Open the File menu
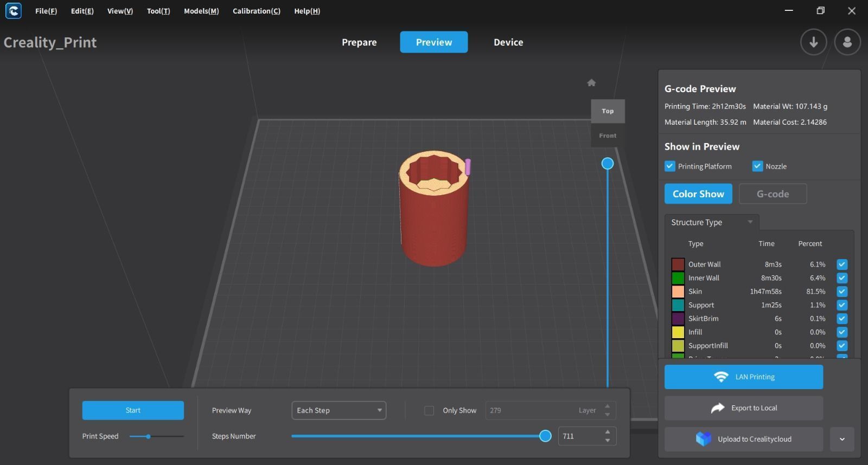868x465 pixels. 46,11
